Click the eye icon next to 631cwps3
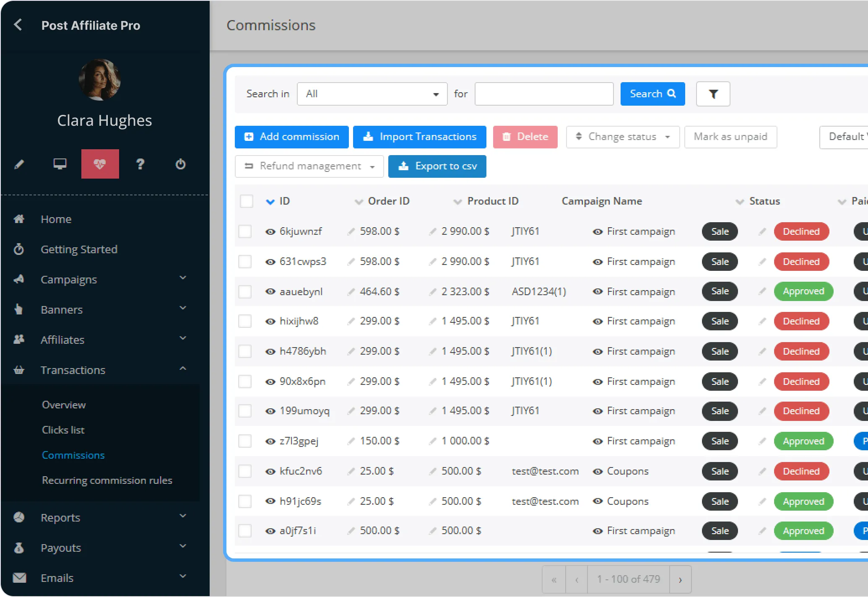The image size is (868, 597). pos(270,262)
